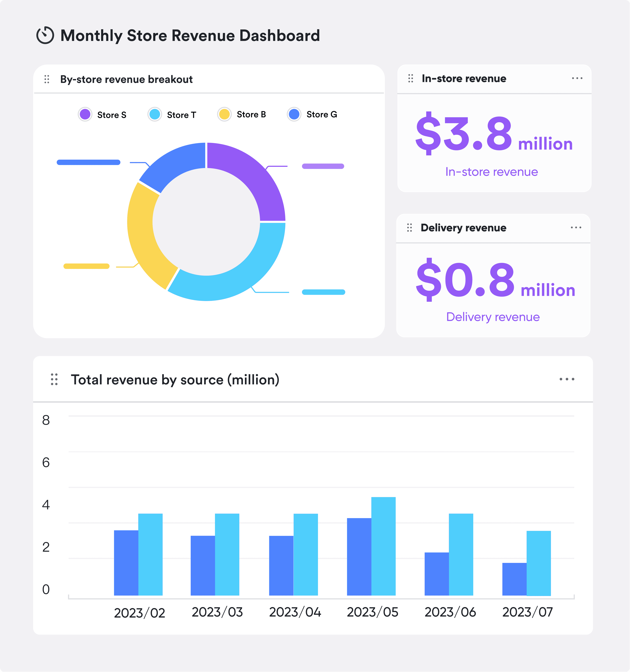Viewport: 630px width, 672px height.
Task: Toggle Store B legend entry
Action: [x=242, y=114]
